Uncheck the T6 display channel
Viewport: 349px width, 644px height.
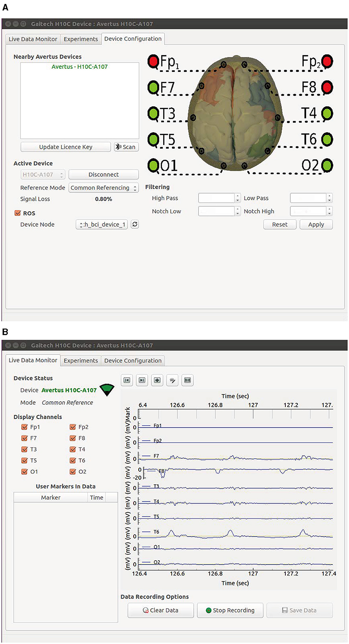[x=73, y=460]
